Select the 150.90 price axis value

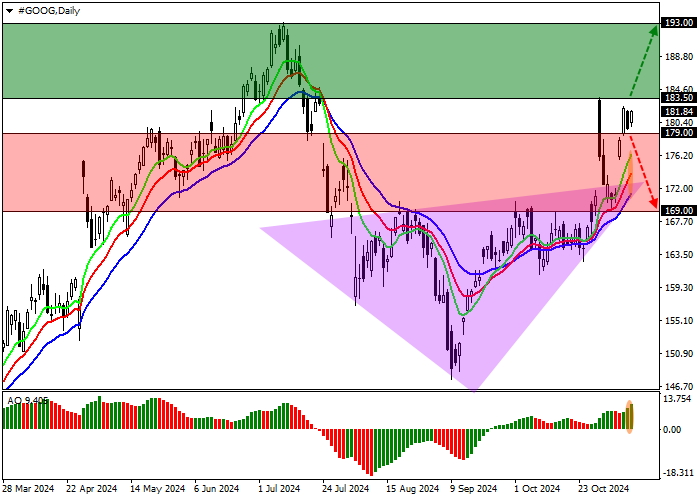click(x=679, y=354)
